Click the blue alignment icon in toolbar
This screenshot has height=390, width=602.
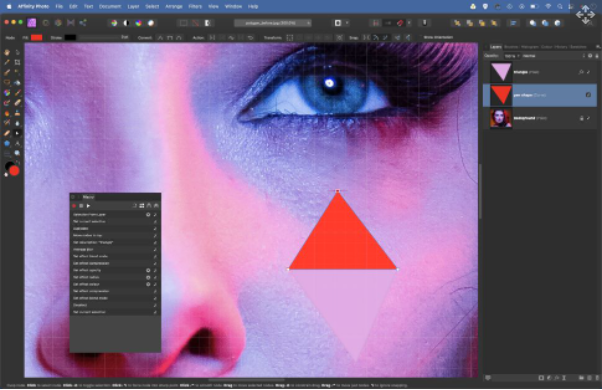[513, 23]
